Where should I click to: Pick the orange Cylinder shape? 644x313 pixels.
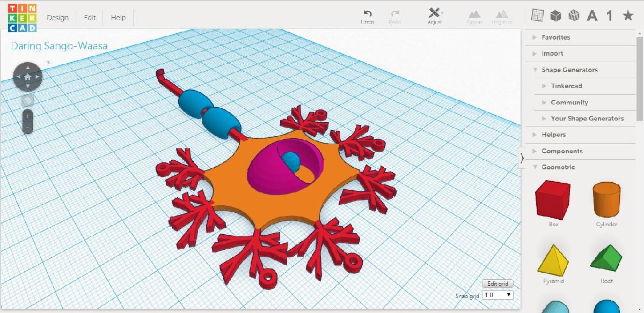(606, 200)
